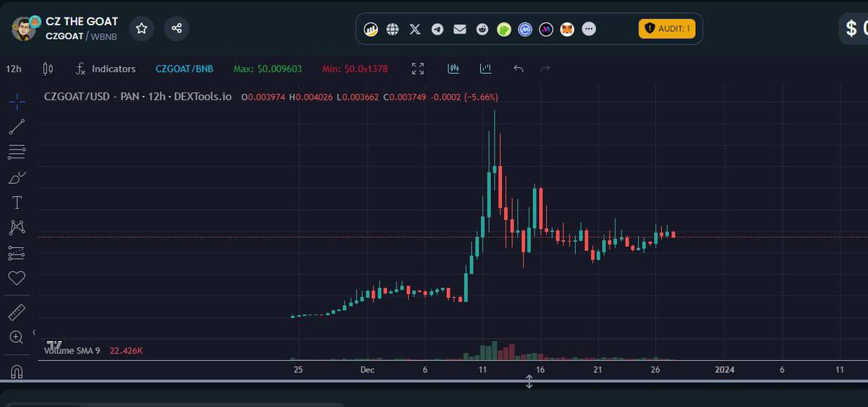This screenshot has width=868, height=407.
Task: Open the 12h timeframe selector
Action: [x=13, y=69]
